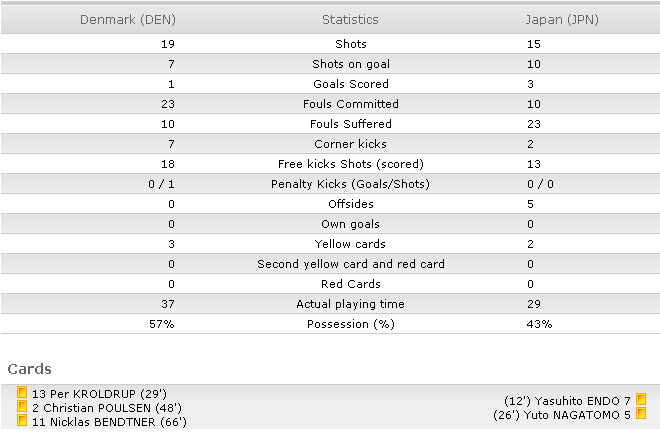
Task: Select the Shots on goal row label
Action: click(x=351, y=64)
